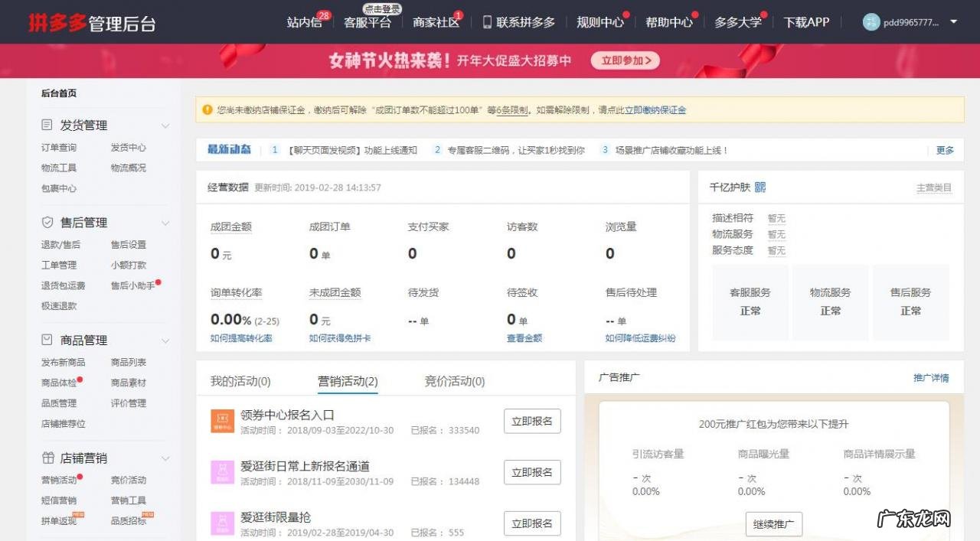Collapse the 发货管理 sidebar section

pos(165,125)
